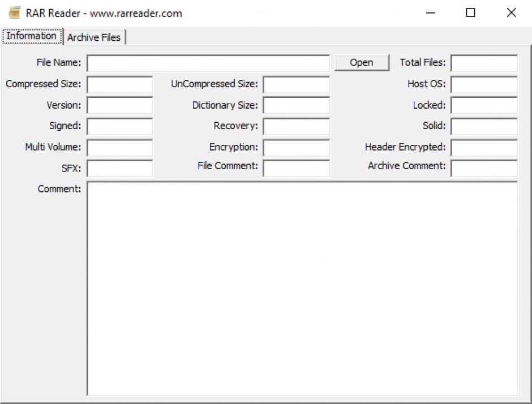This screenshot has height=404, width=532.
Task: Click the 'Header Encrypted:' label
Action: [x=405, y=147]
